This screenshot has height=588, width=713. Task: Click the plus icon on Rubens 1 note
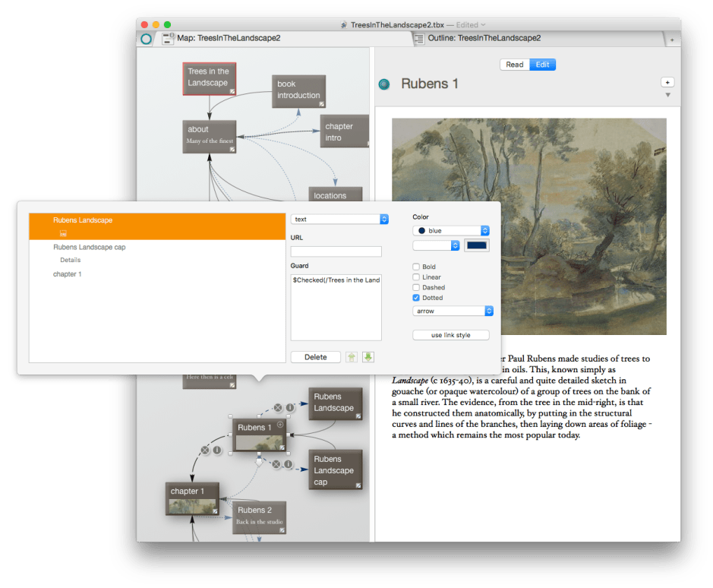coord(279,425)
